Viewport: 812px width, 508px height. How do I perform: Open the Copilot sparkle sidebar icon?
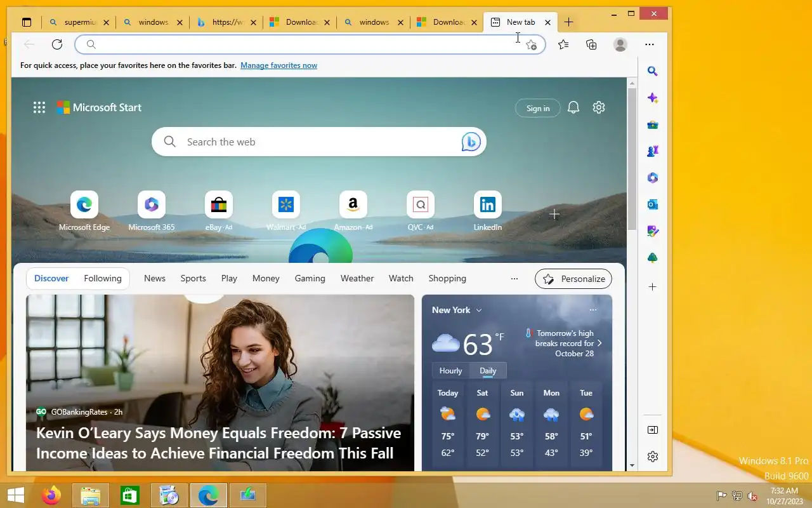tap(652, 98)
